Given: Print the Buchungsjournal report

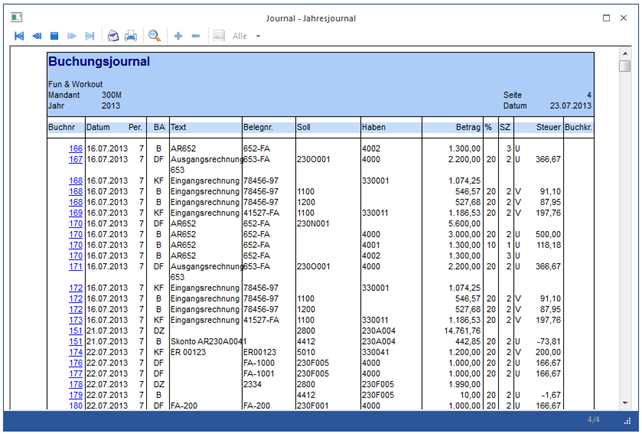Looking at the screenshot, I should [x=130, y=36].
